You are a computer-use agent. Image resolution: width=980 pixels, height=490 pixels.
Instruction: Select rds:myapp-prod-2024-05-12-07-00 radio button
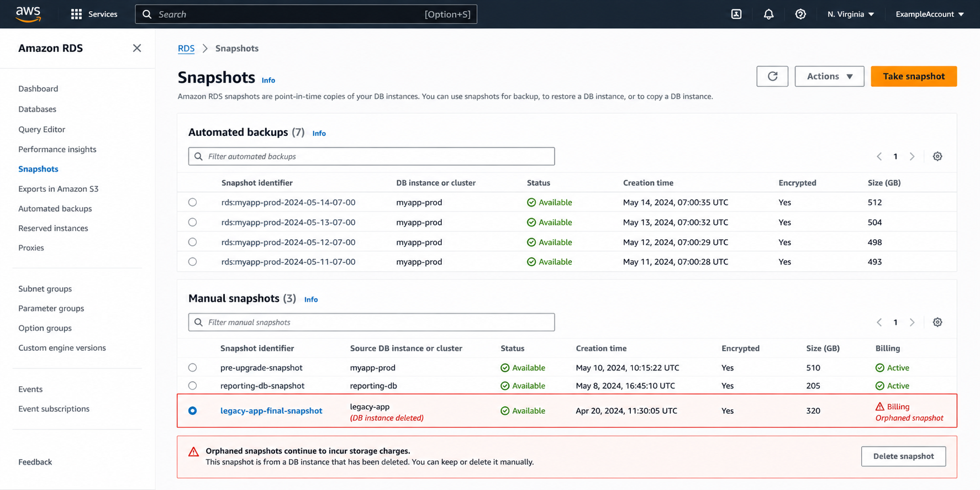(x=192, y=242)
